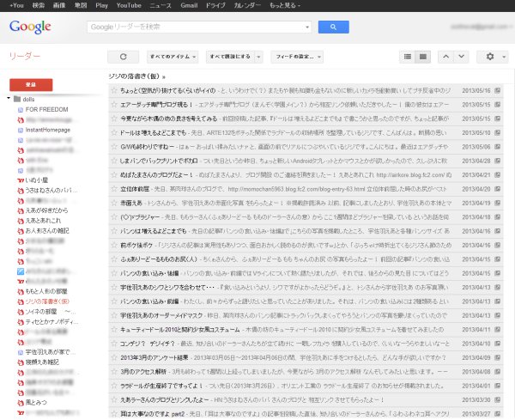Click the リーダー heading link
This screenshot has height=420, width=515.
[x=25, y=56]
